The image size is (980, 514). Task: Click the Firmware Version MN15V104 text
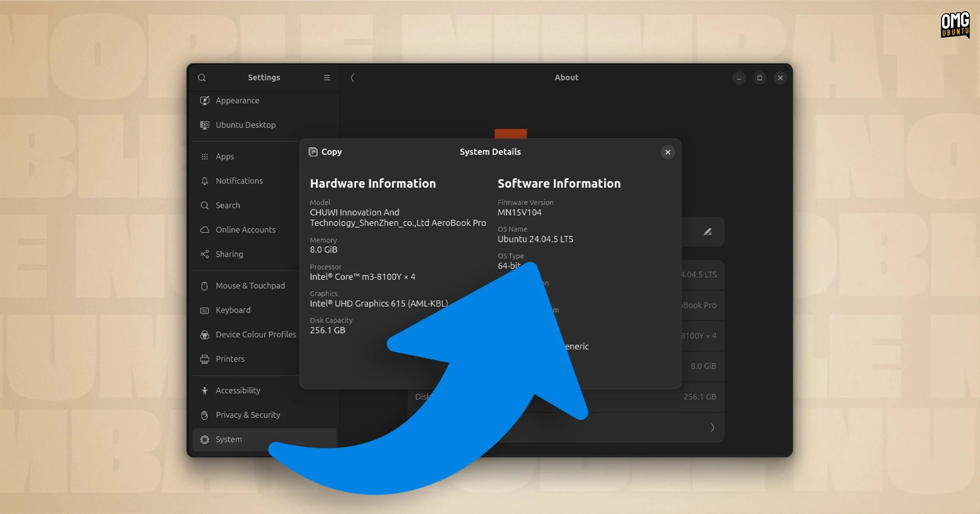(x=520, y=213)
